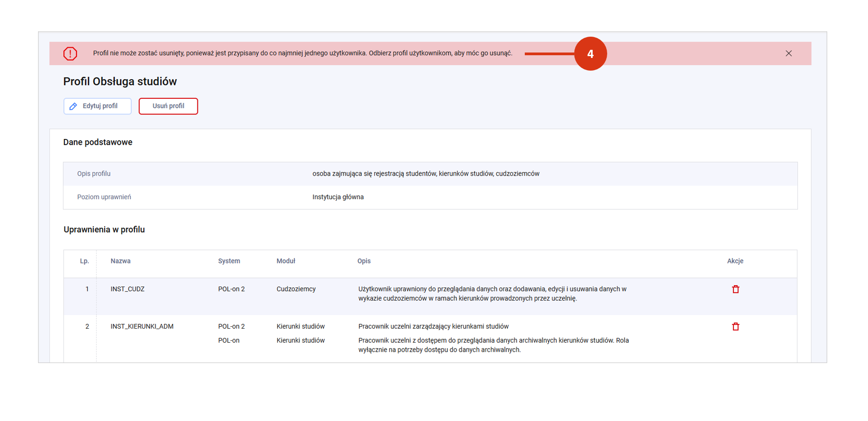
Task: Click description about danych archiwalnych kierunków studiów
Action: click(x=494, y=345)
